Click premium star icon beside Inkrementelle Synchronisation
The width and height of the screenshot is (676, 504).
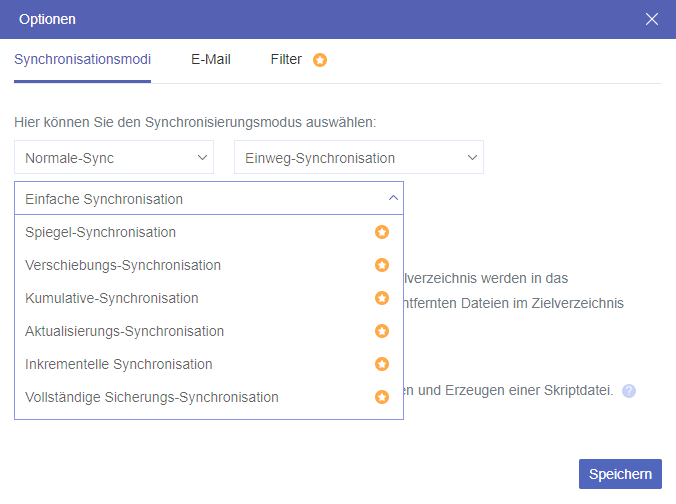(x=381, y=364)
